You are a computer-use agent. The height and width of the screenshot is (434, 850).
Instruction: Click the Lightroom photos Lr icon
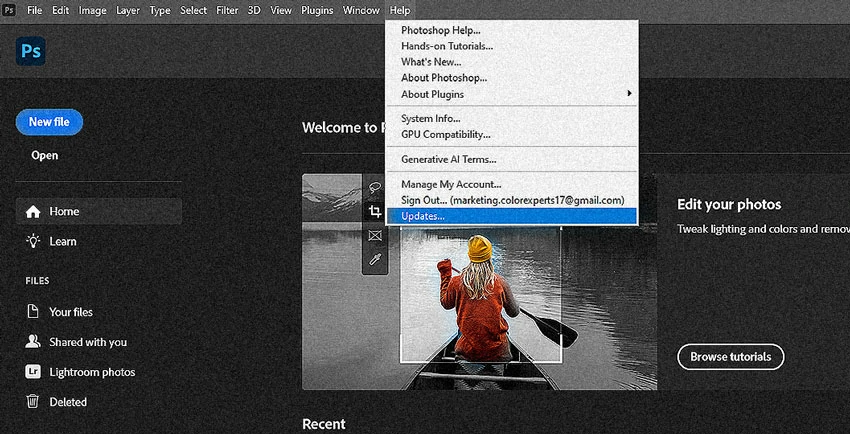click(x=33, y=372)
